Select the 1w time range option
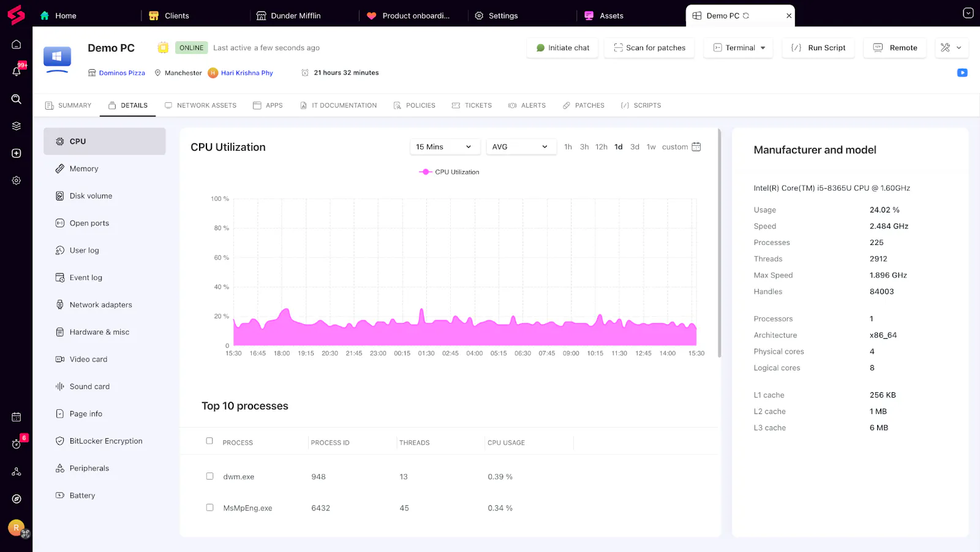Image resolution: width=980 pixels, height=552 pixels. tap(651, 147)
